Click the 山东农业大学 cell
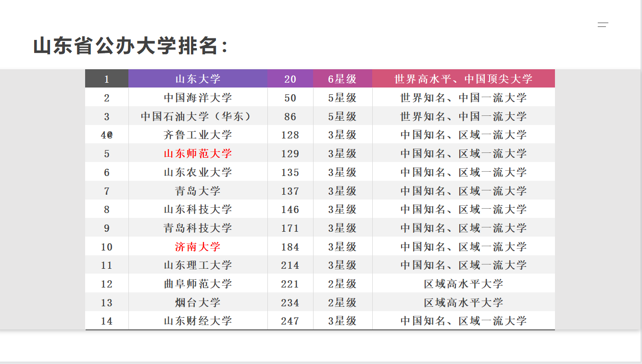This screenshot has width=642, height=364. (x=198, y=172)
